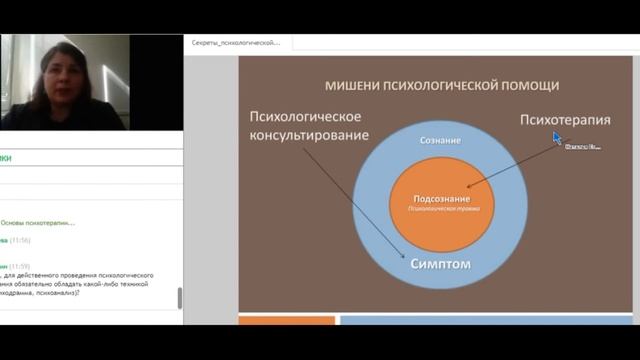This screenshot has width=640, height=360.
Task: Click the Психологическое консультирование label
Action: pos(309,126)
